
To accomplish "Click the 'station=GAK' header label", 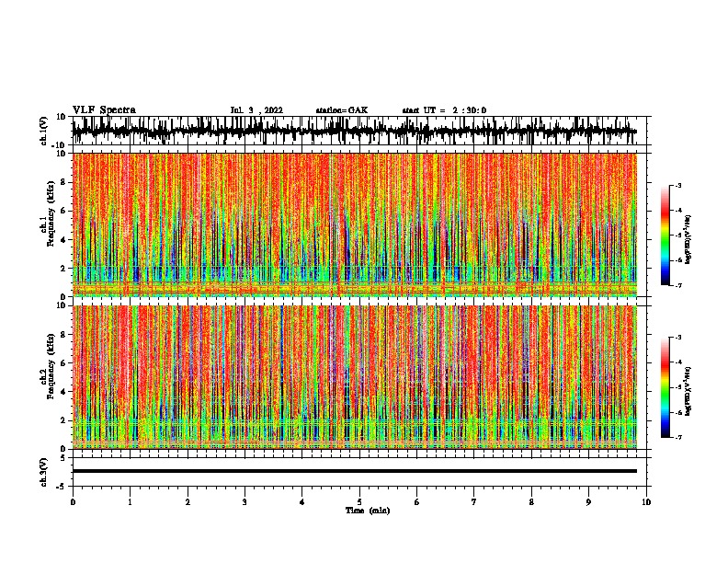I will pos(342,110).
